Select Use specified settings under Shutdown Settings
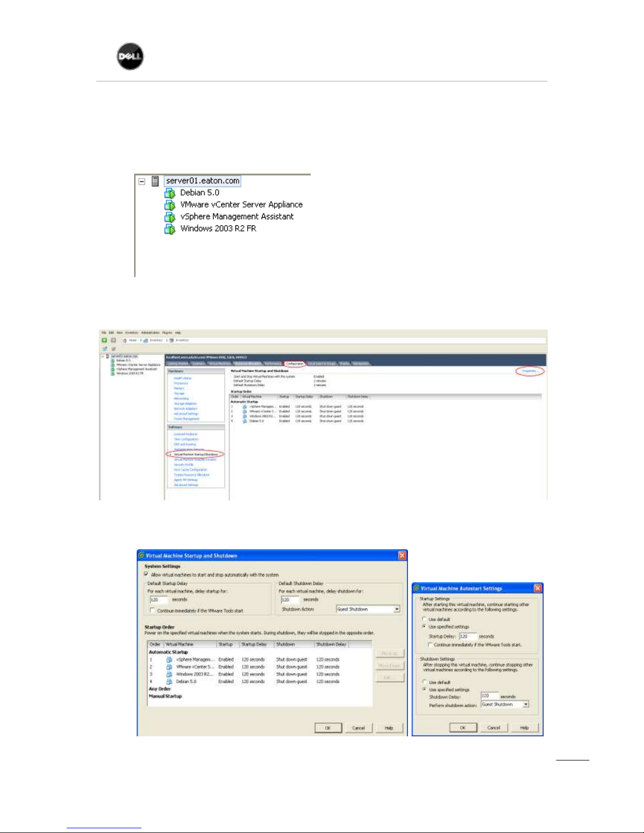The height and width of the screenshot is (833, 644). (425, 689)
